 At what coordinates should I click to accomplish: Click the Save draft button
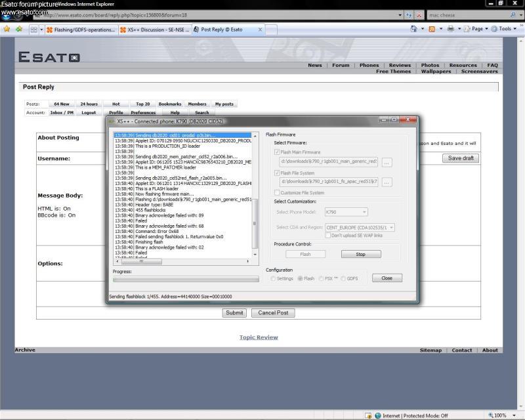[461, 158]
